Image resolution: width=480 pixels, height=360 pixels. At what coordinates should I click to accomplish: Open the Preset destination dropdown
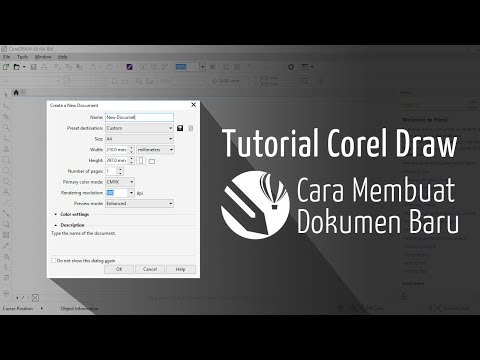139,128
